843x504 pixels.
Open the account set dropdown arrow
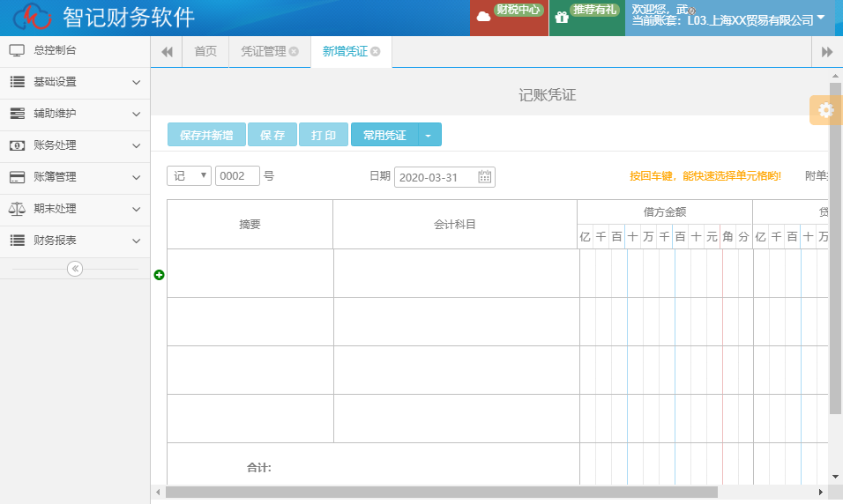(821, 18)
